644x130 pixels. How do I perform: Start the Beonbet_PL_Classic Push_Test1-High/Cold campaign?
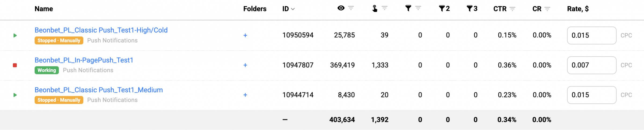[x=15, y=35]
